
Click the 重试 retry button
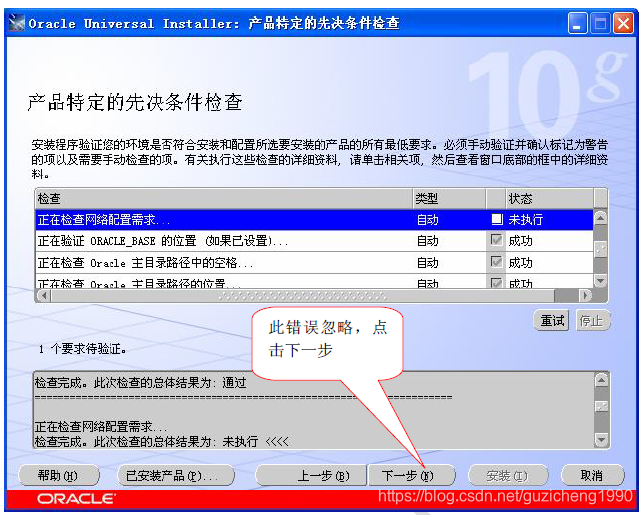pos(551,320)
